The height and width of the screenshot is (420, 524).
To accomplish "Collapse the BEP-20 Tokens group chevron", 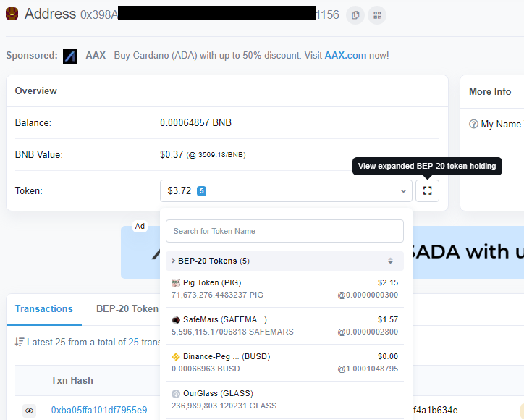I will pyautogui.click(x=173, y=261).
